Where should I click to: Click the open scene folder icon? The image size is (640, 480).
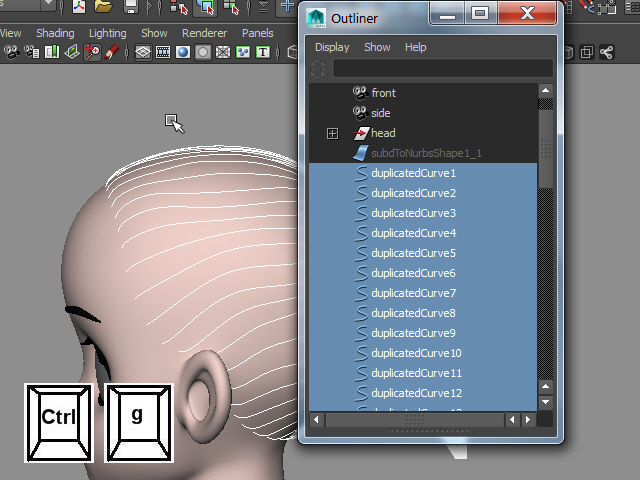pos(103,8)
